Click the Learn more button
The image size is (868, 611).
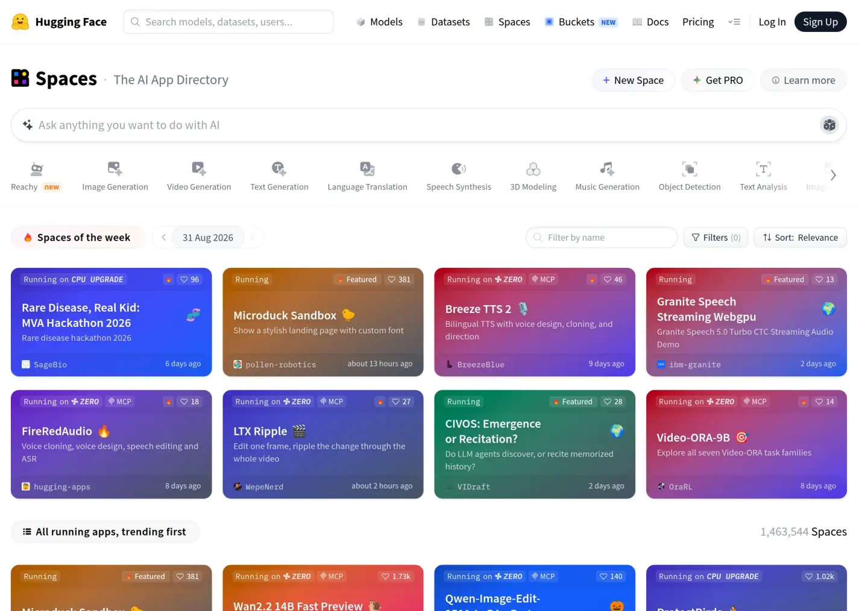[x=804, y=80]
